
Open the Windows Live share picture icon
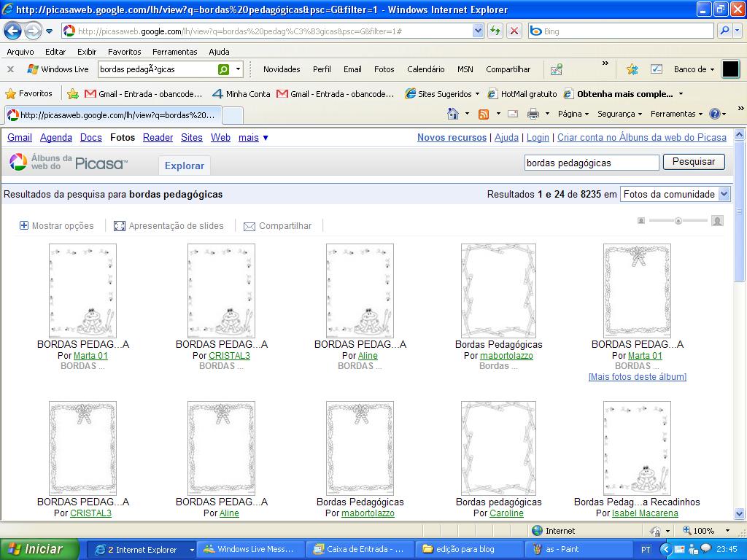point(557,69)
